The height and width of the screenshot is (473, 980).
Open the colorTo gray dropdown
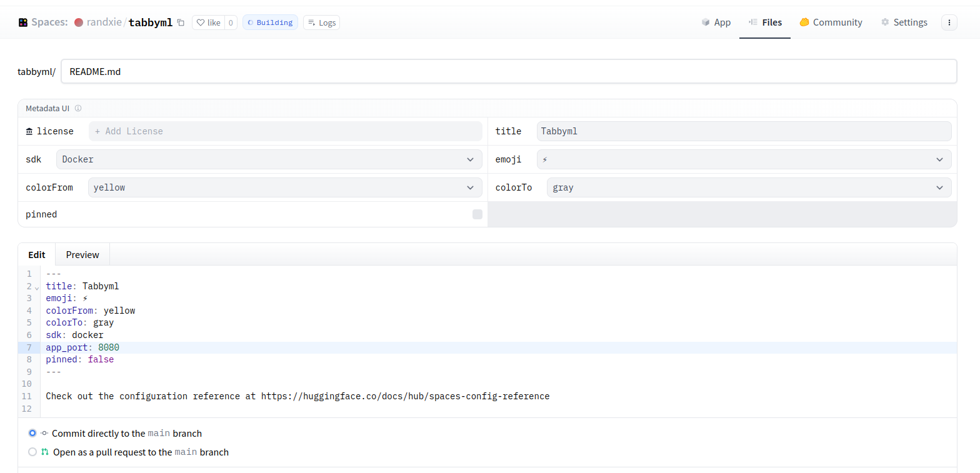coord(749,187)
